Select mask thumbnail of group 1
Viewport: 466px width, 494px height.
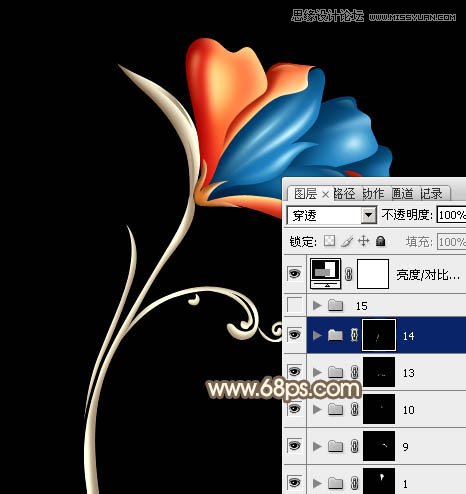[379, 481]
